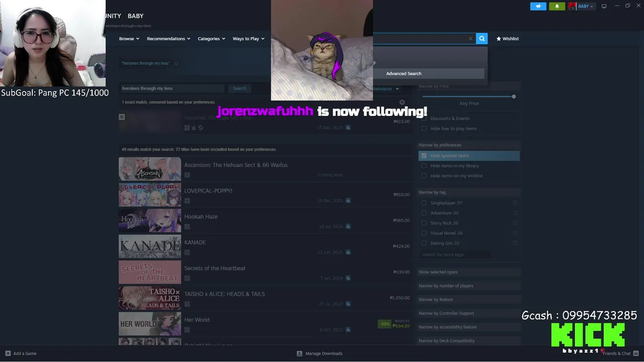
Task: Open Secrets of the Heartbeat title
Action: click(215, 268)
